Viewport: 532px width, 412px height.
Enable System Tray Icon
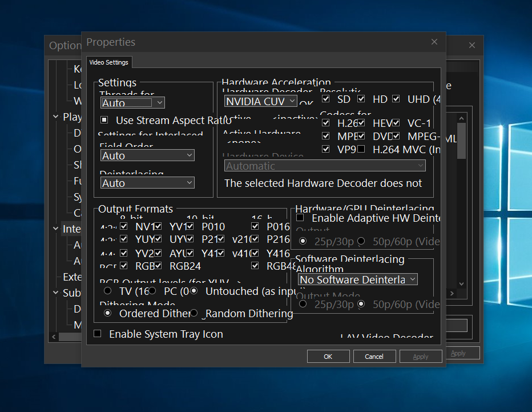pyautogui.click(x=98, y=334)
